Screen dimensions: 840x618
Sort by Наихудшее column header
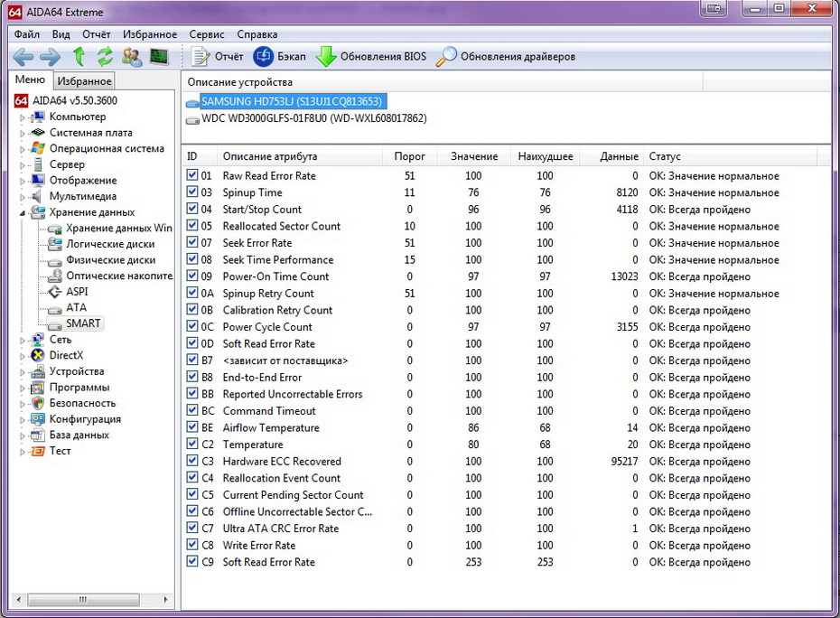click(546, 156)
